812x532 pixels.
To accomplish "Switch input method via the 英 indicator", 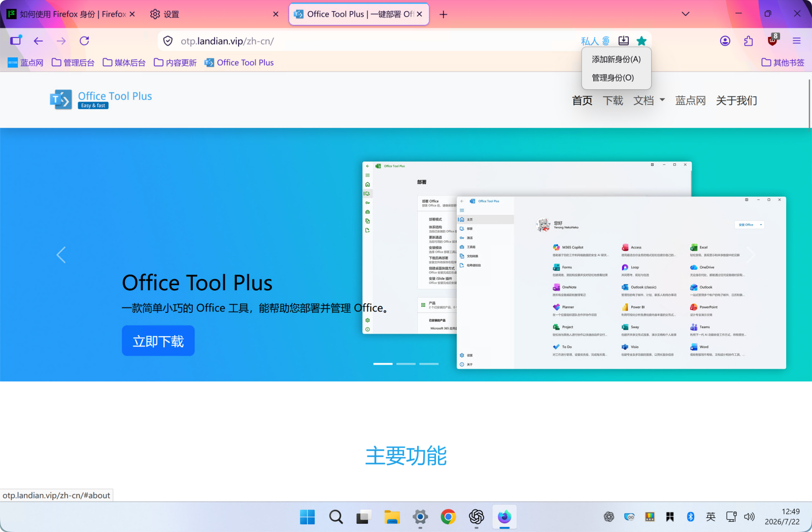I will coord(710,517).
